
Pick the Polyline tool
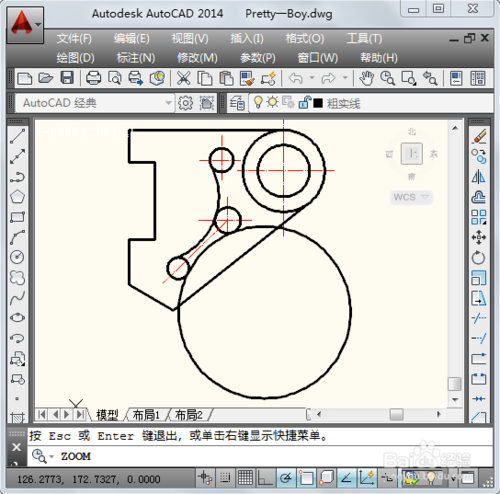coord(17,177)
